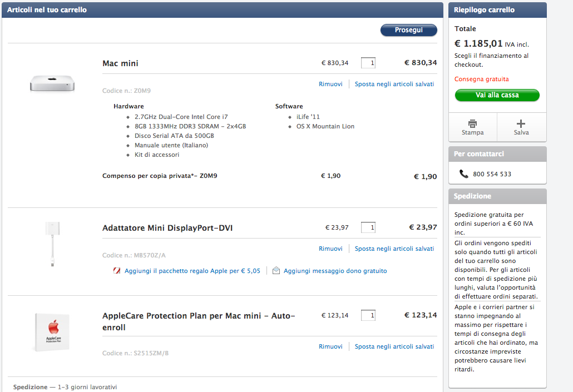Screen dimensions: 573x392
Task: Click the Apple gift wrap icon
Action: (x=117, y=271)
